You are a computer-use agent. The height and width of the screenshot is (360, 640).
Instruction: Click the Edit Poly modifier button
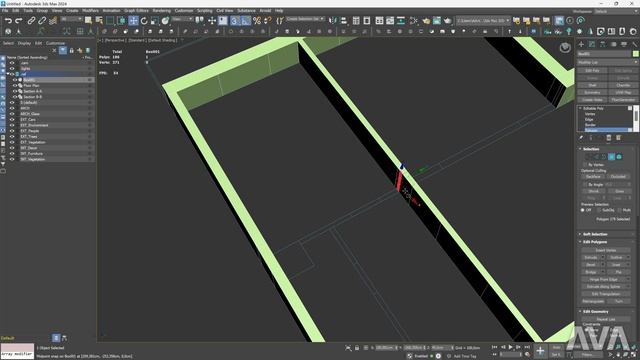[592, 71]
